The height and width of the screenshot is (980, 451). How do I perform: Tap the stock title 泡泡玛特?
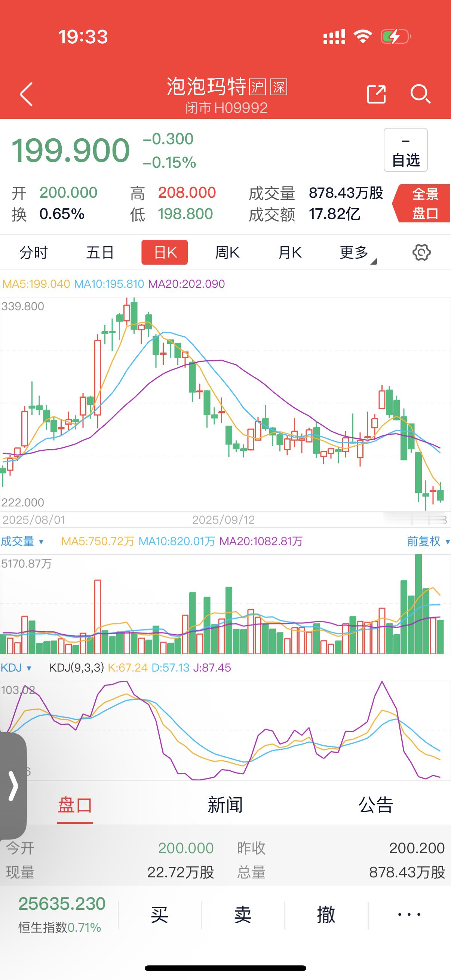point(207,87)
